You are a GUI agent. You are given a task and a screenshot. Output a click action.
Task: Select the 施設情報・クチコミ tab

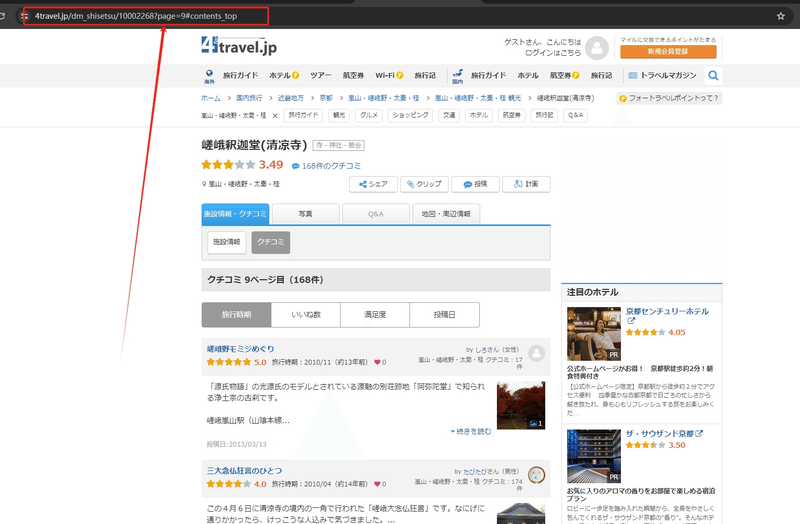(x=235, y=214)
